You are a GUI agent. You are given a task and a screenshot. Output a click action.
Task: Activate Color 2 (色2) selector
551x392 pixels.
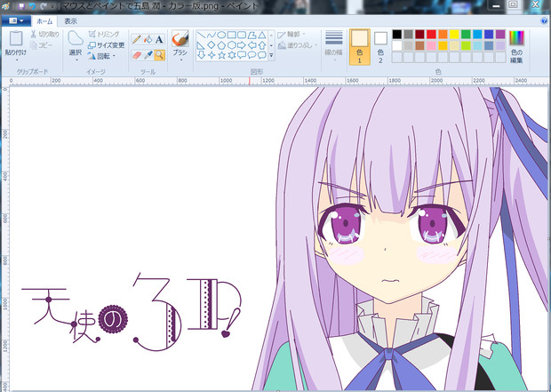380,47
